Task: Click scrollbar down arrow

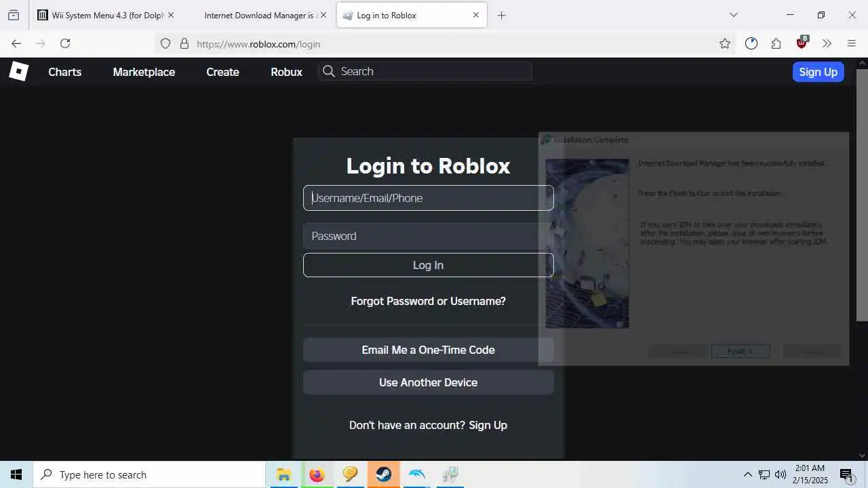Action: tap(862, 455)
